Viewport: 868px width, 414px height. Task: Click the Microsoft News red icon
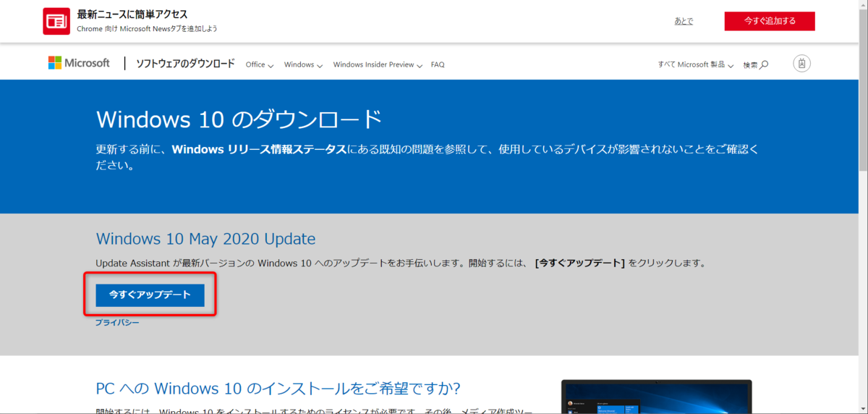point(56,21)
